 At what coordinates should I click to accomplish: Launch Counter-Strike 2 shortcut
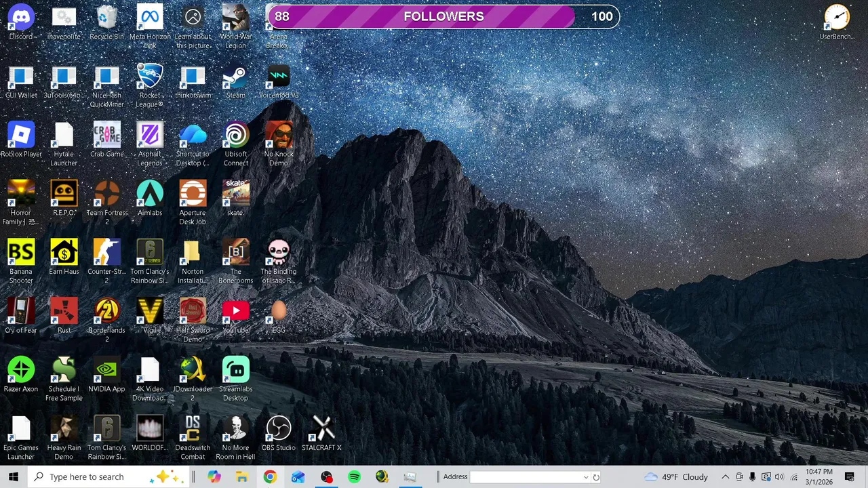(x=106, y=262)
